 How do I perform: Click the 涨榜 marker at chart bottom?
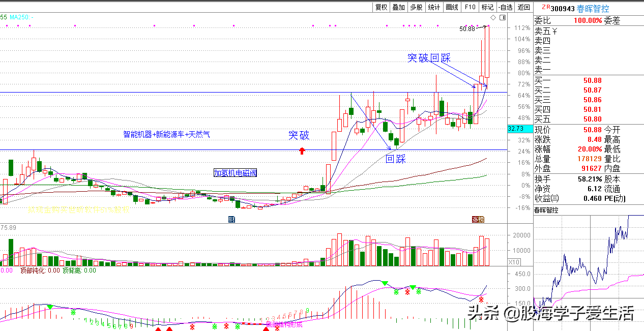pos(478,219)
